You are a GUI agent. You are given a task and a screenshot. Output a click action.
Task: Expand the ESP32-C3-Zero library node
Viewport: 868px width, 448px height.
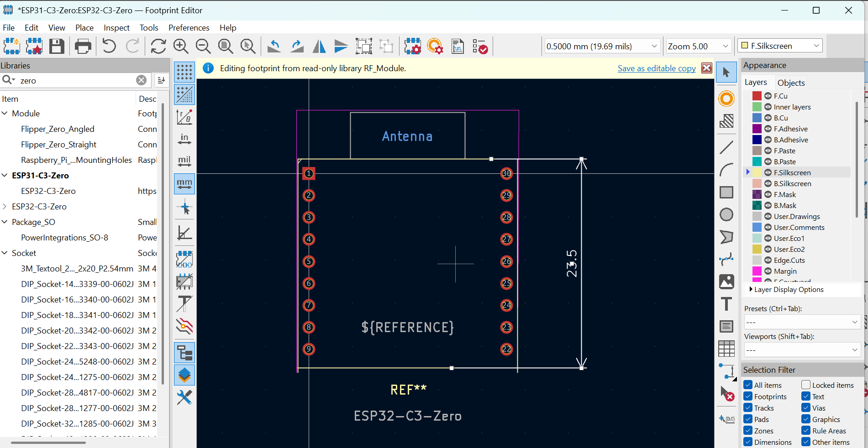(x=5, y=206)
